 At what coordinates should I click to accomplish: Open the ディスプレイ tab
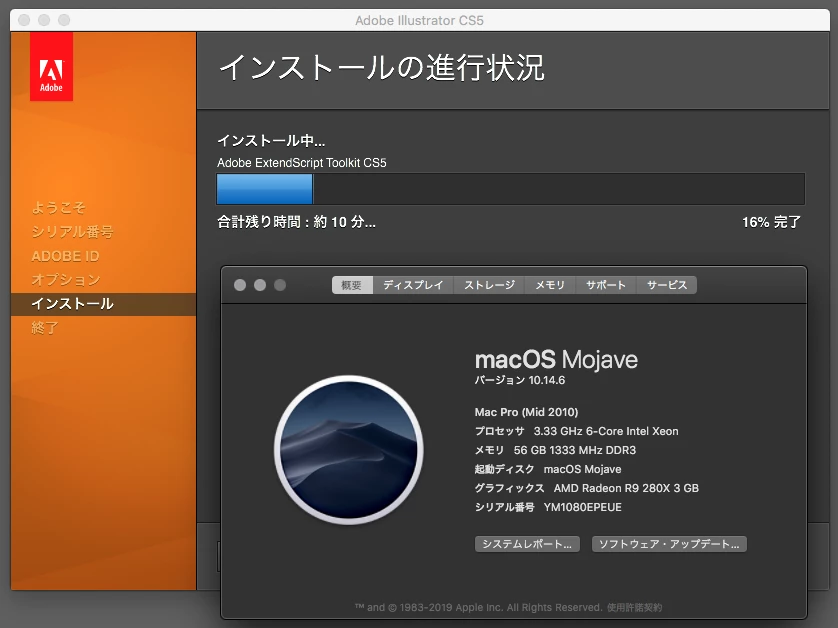[x=413, y=285]
